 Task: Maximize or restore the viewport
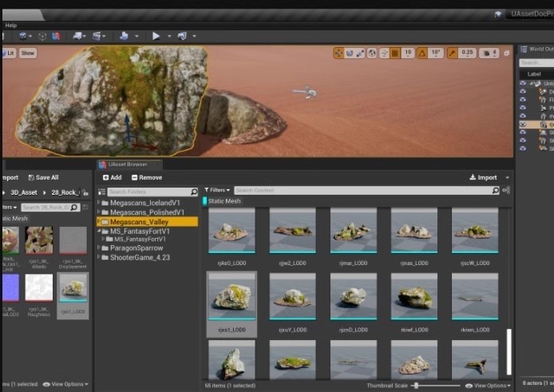pos(507,53)
